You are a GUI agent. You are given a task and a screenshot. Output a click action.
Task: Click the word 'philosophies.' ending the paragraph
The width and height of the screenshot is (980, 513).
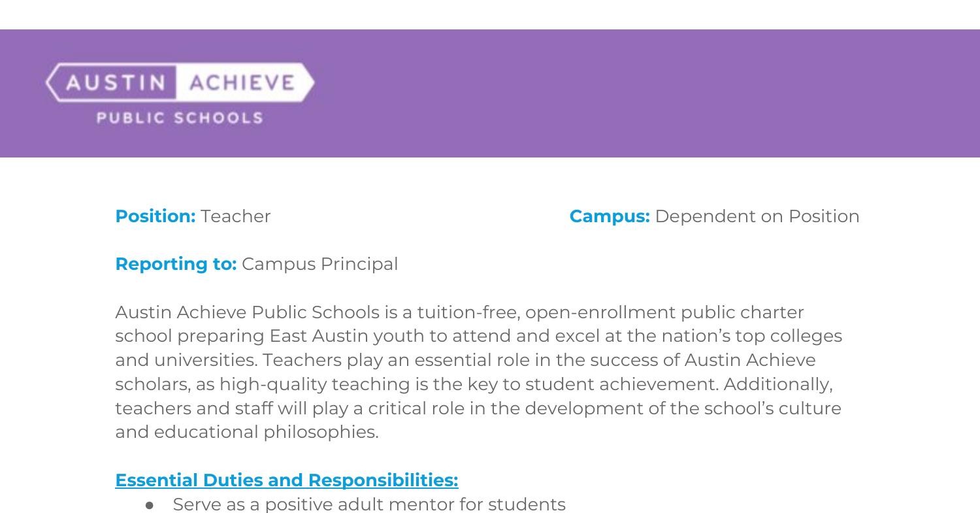click(321, 432)
